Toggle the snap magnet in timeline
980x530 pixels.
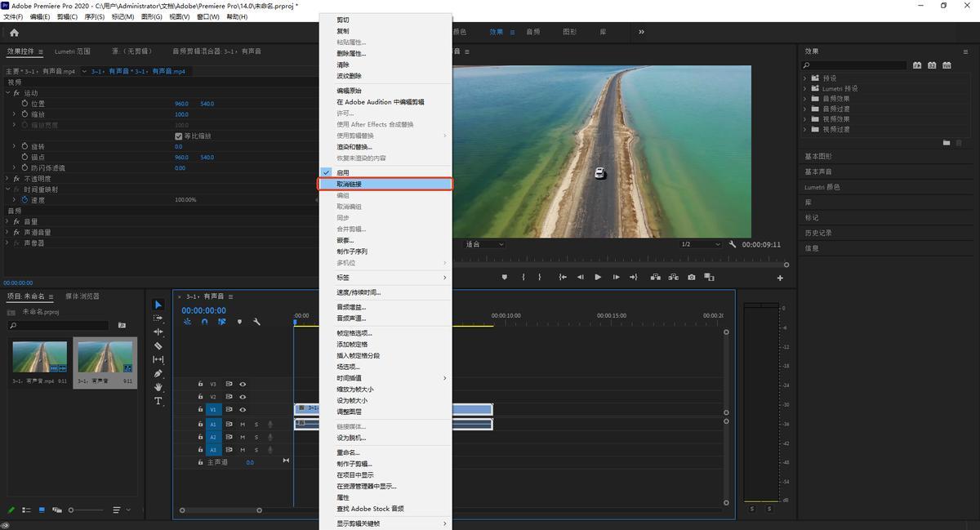(204, 322)
